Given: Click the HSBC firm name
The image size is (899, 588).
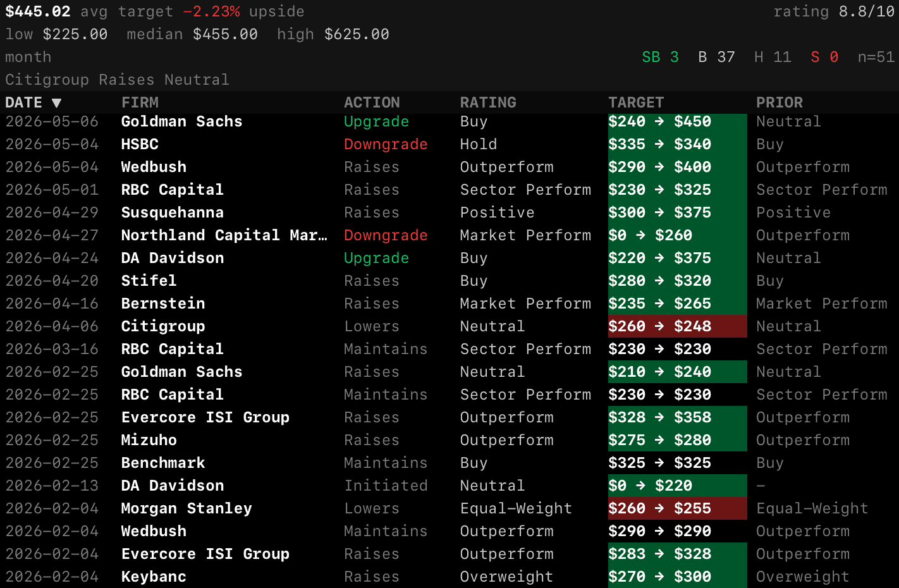Looking at the screenshot, I should pyautogui.click(x=140, y=144).
